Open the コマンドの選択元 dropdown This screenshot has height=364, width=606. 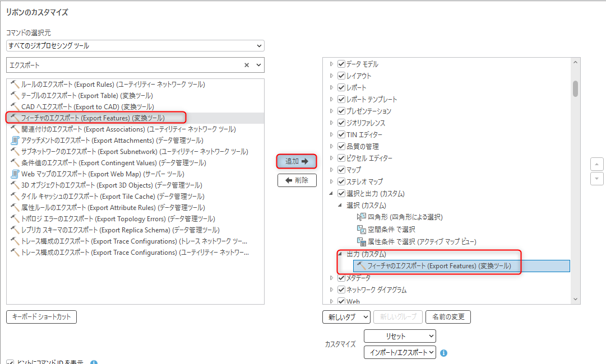tap(135, 45)
